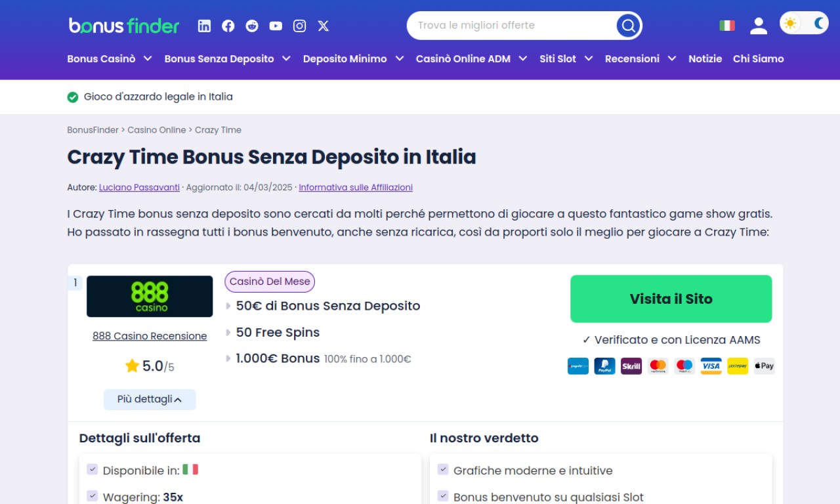Viewport: 840px width, 504px height.
Task: Open the X social icon
Action: 323,26
